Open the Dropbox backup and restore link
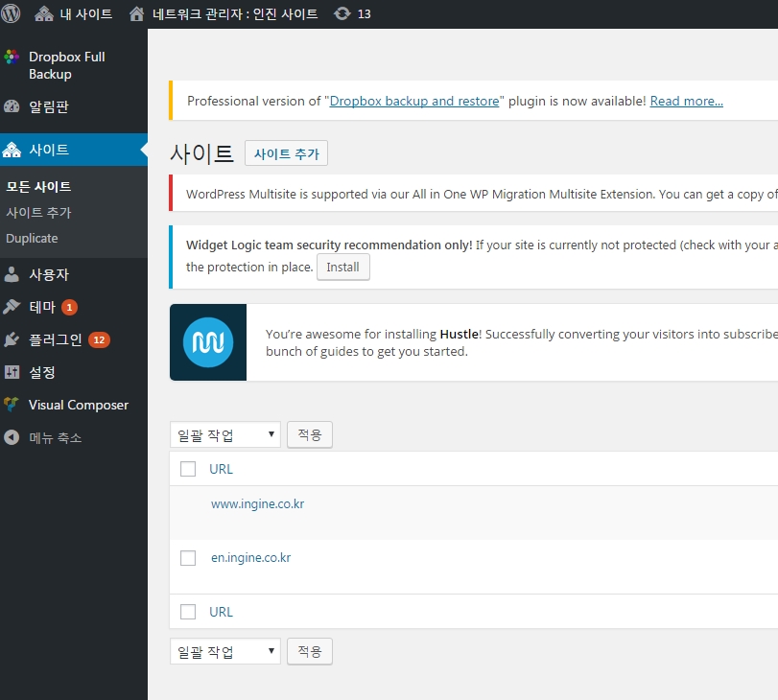This screenshot has width=778, height=700. click(414, 102)
